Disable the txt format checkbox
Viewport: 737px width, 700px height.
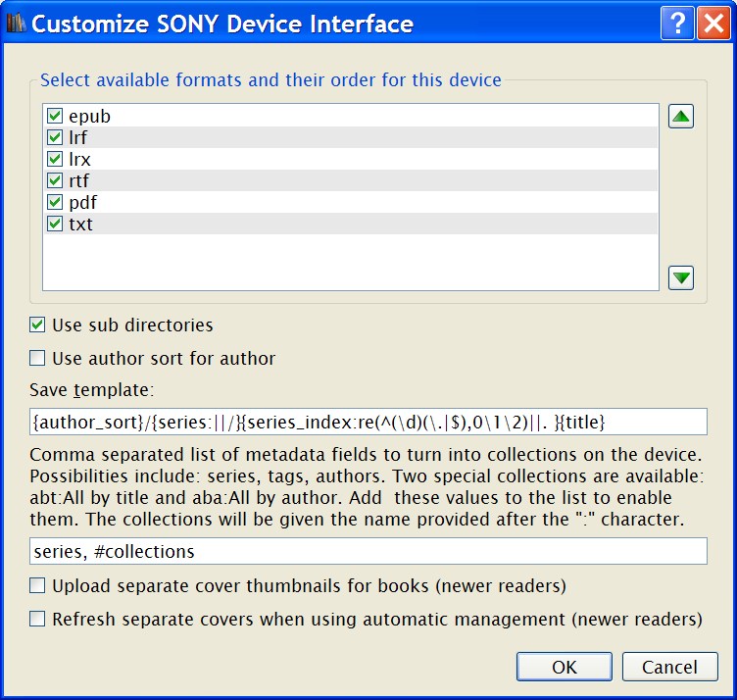55,225
